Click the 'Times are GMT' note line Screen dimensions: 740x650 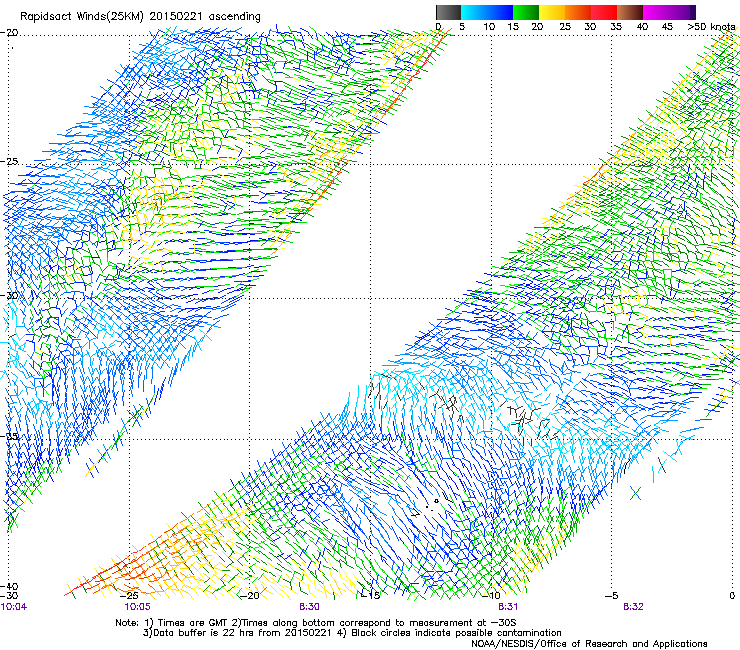coord(316,623)
